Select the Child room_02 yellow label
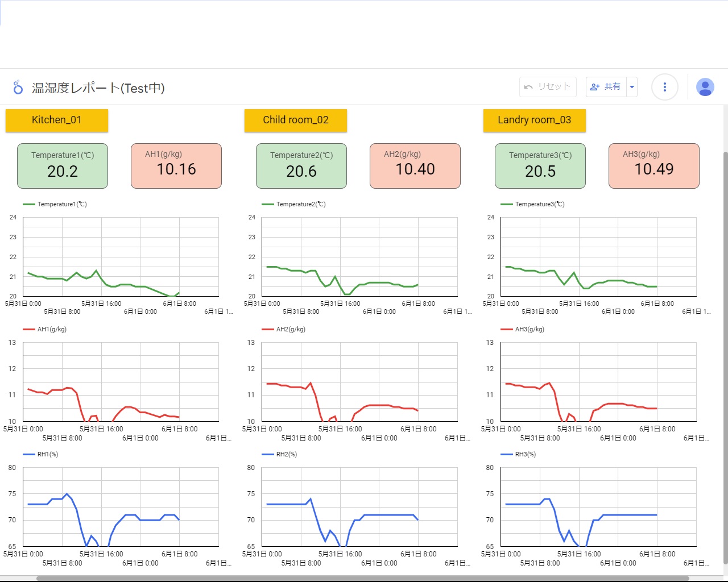The height and width of the screenshot is (582, 728). (x=295, y=120)
